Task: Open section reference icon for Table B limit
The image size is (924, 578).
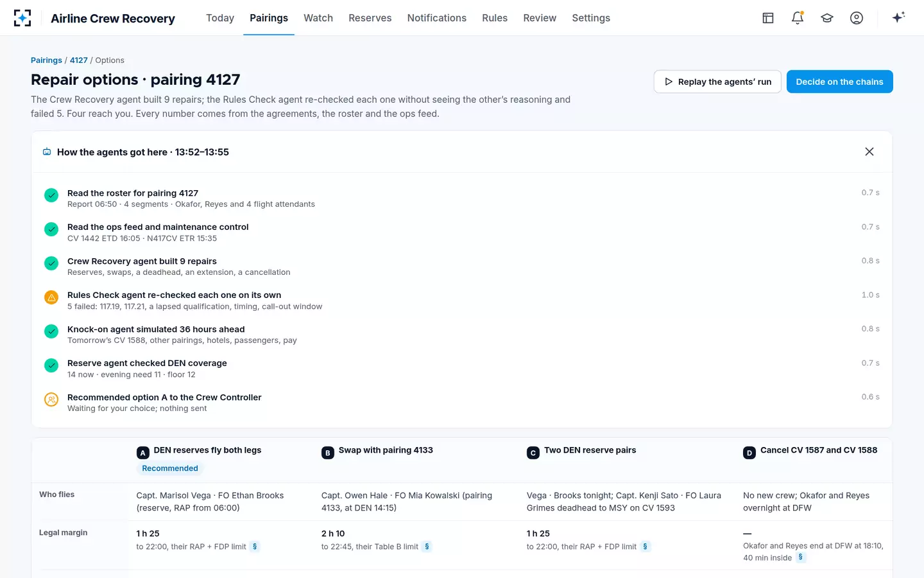Action: [x=427, y=547]
